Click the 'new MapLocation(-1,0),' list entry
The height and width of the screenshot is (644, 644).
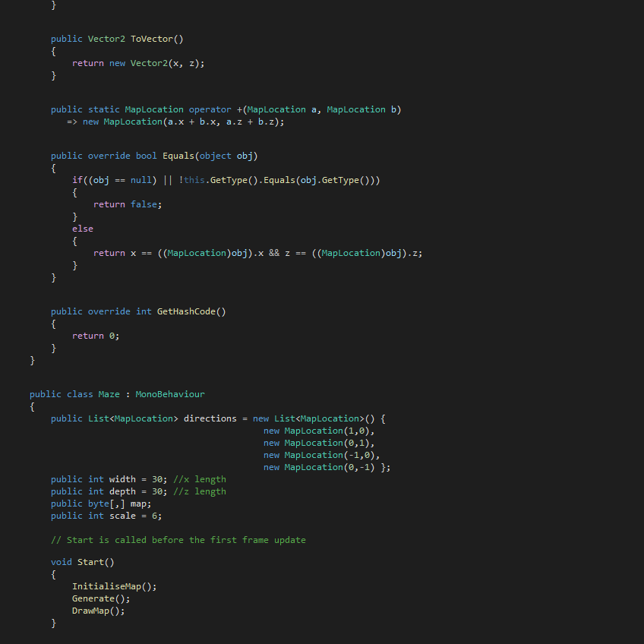tap(321, 455)
